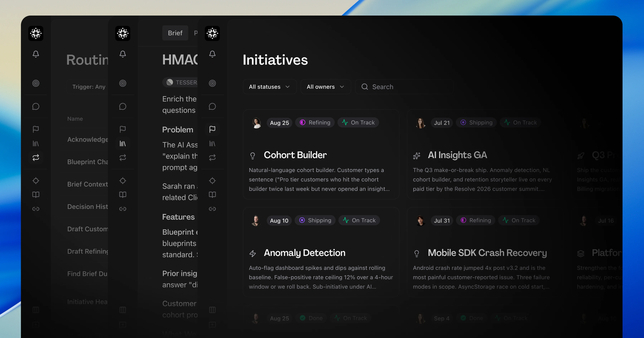Click repeat icon in HMAC brief window sidebar
Screen dimensions: 644x338
(x=123, y=158)
